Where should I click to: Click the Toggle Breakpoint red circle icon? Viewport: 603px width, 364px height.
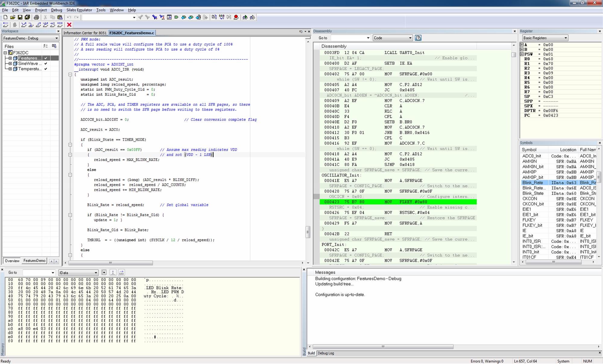tap(236, 17)
